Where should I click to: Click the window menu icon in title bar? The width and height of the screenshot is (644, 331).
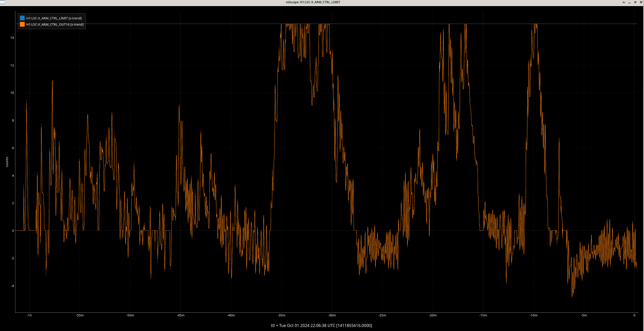click(2, 2)
